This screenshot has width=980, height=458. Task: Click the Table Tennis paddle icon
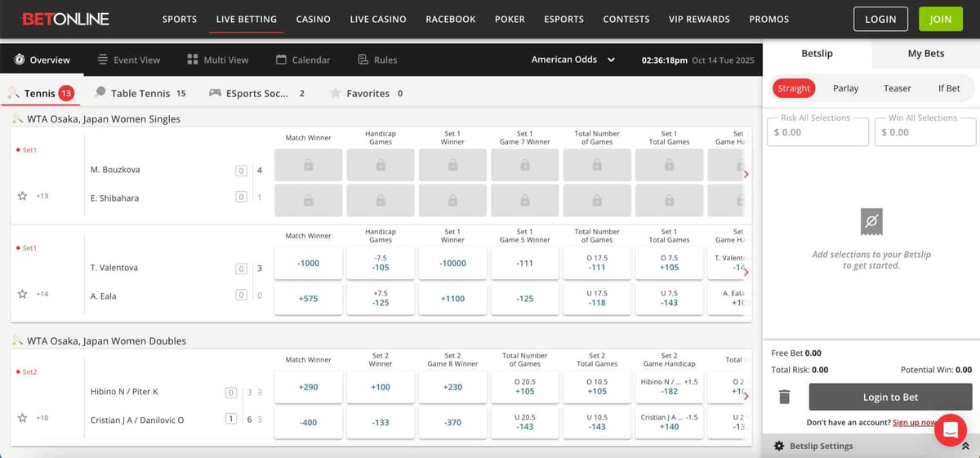[x=100, y=93]
